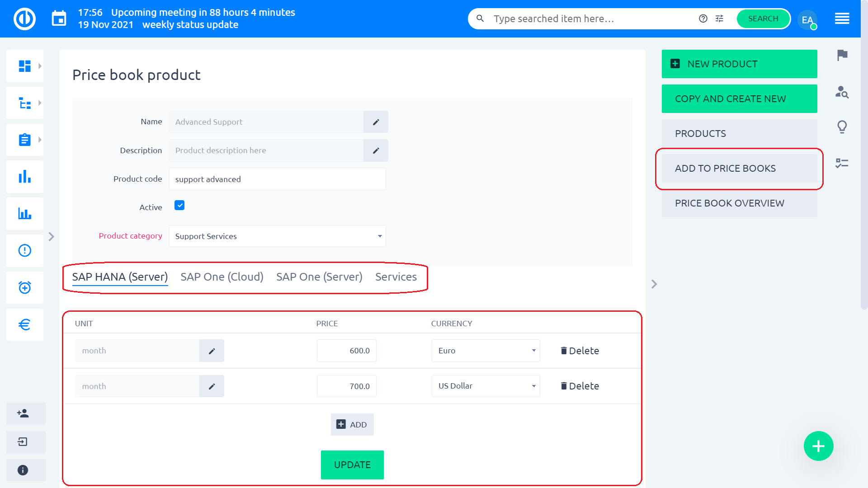Viewport: 868px width, 488px height.
Task: Open search filter settings icon
Action: coord(719,19)
